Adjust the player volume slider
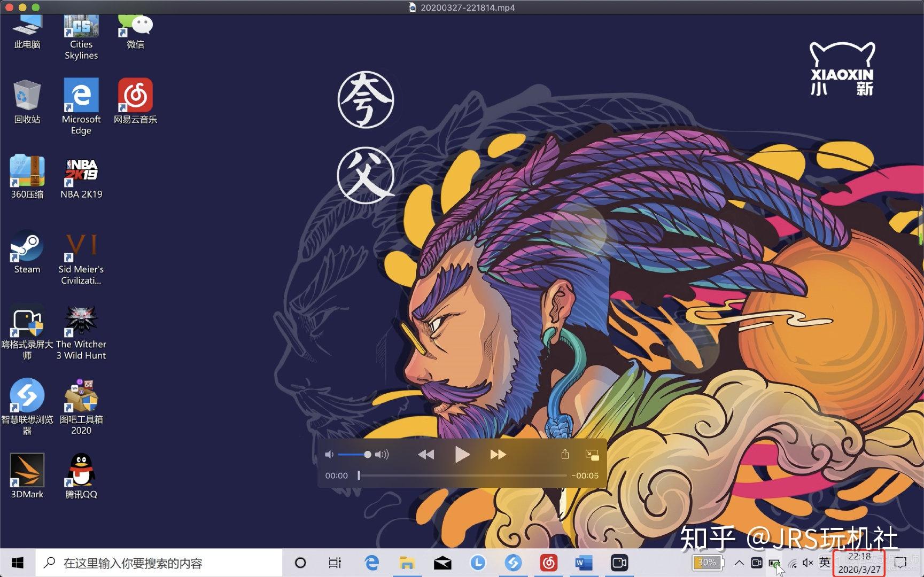Image resolution: width=924 pixels, height=577 pixels. (x=354, y=455)
